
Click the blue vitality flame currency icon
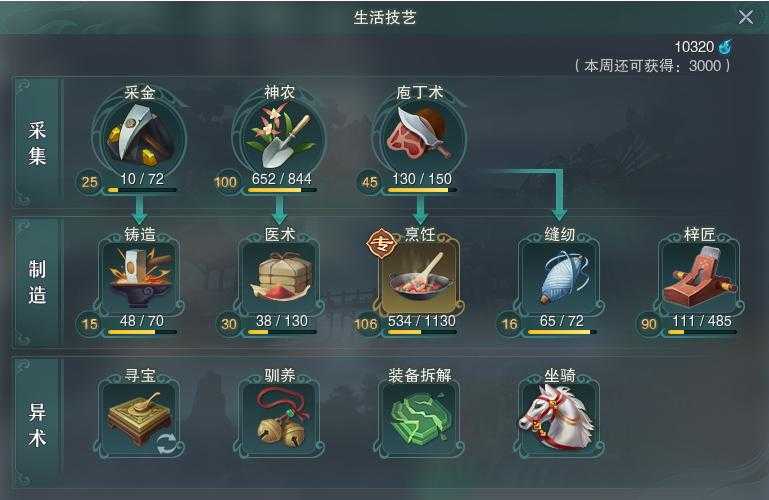(x=725, y=47)
